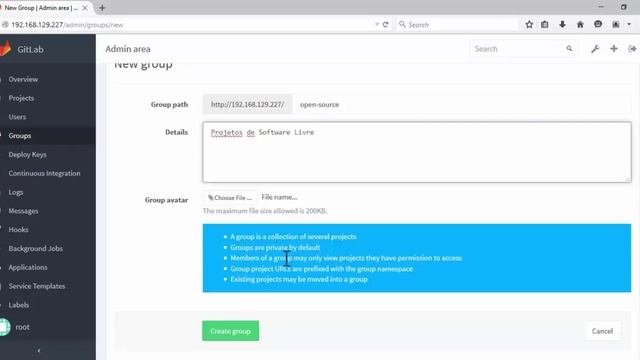640x360 pixels.
Task: Collapse sidebar with chevron arrow
Action: (39, 351)
